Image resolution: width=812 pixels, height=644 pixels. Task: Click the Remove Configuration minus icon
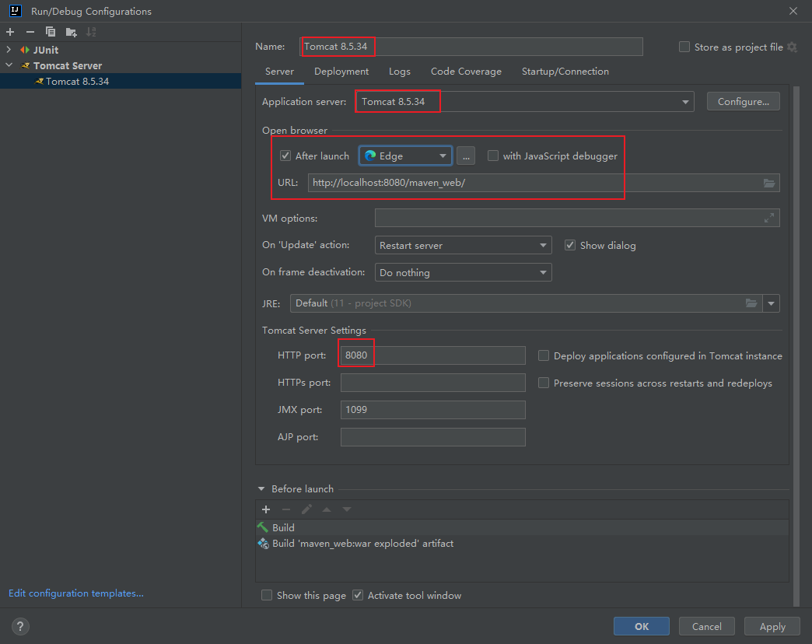30,32
